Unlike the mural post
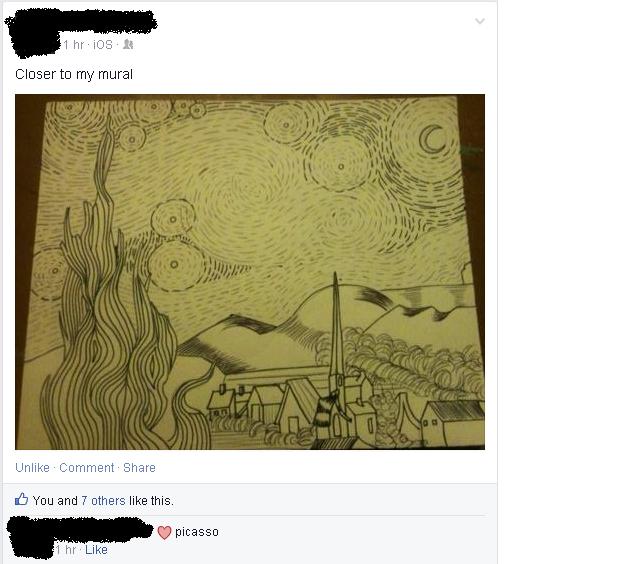The image size is (640, 564). pyautogui.click(x=32, y=467)
